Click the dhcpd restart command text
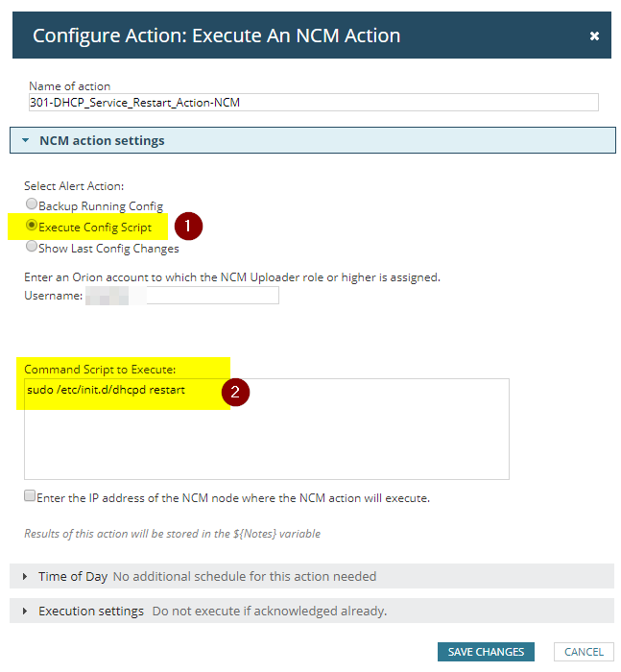The height and width of the screenshot is (672, 621). pos(106,390)
